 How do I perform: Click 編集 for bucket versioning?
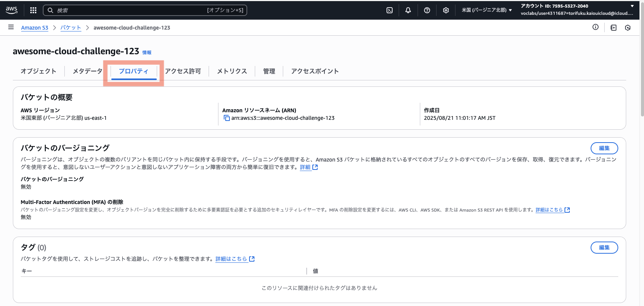click(604, 148)
